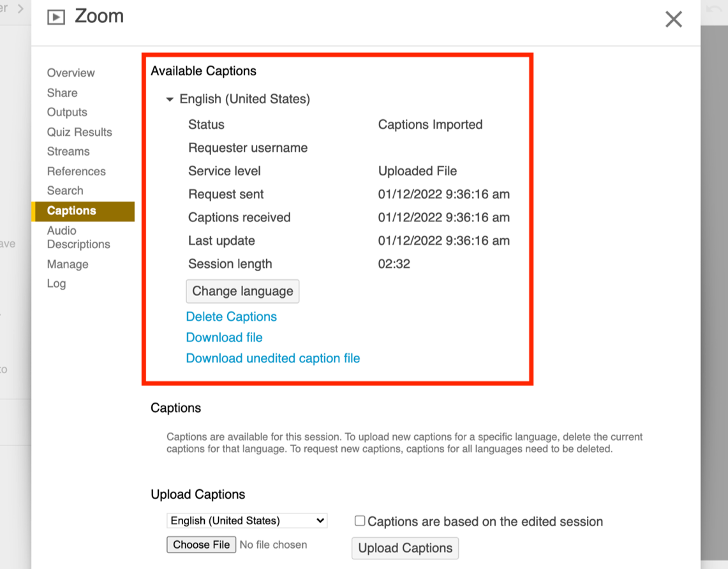The width and height of the screenshot is (728, 569).
Task: Open the Log section
Action: (56, 284)
